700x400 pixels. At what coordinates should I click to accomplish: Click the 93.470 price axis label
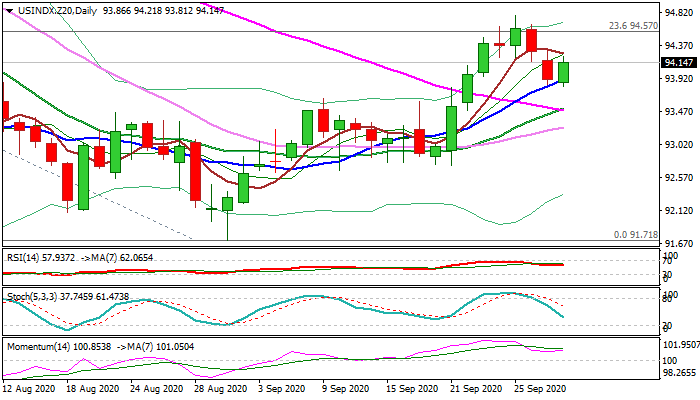pyautogui.click(x=678, y=111)
